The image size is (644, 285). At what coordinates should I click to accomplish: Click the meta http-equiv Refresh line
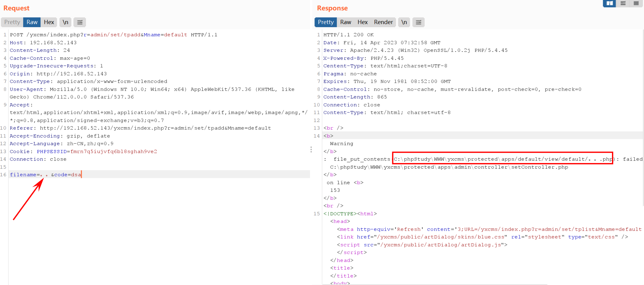coord(489,229)
